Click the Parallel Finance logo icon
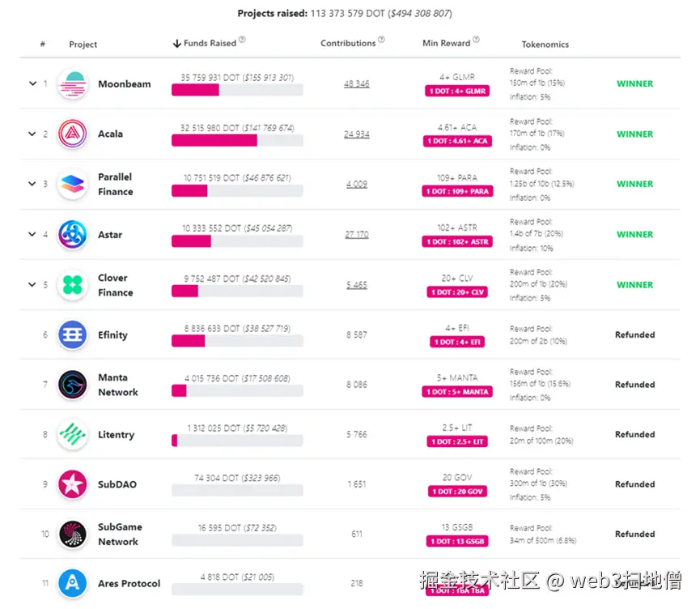700x609 pixels. (72, 185)
